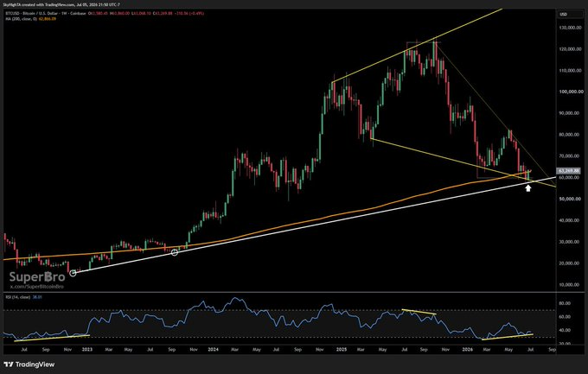Click the RSI 80.00 scale label
Screen dimensions: 588x374
point(566,303)
